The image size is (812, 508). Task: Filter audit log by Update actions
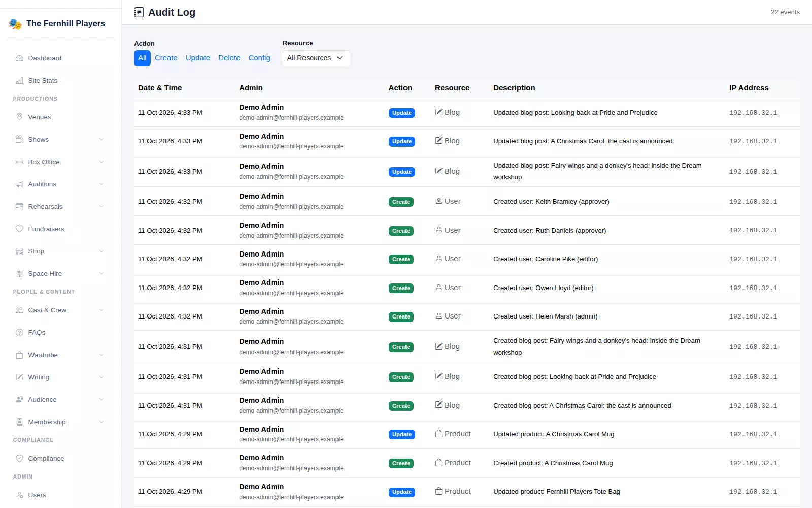[x=198, y=58]
